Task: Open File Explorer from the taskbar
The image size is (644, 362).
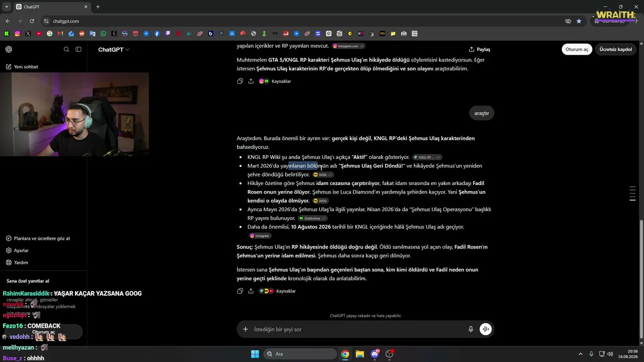Action: coord(360,354)
